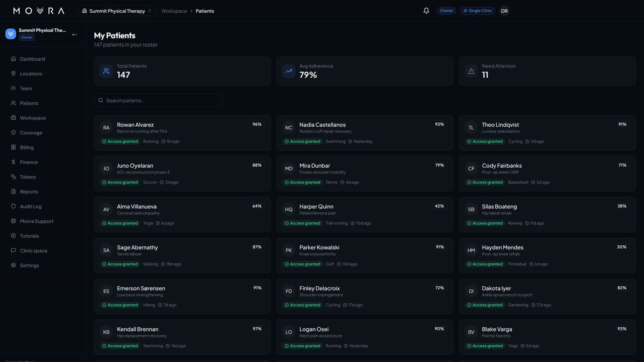Screen dimensions: 644x362
Task: Click the Finance dollar icon
Action: (x=13, y=162)
